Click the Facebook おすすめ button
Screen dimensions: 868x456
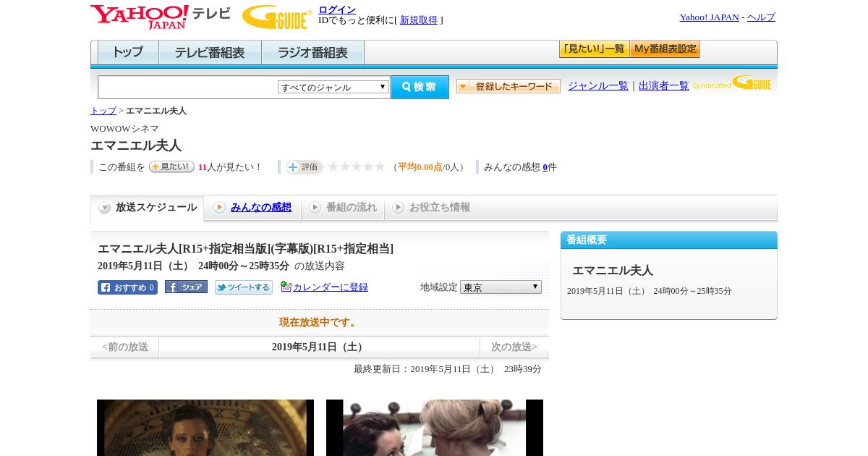click(x=127, y=287)
